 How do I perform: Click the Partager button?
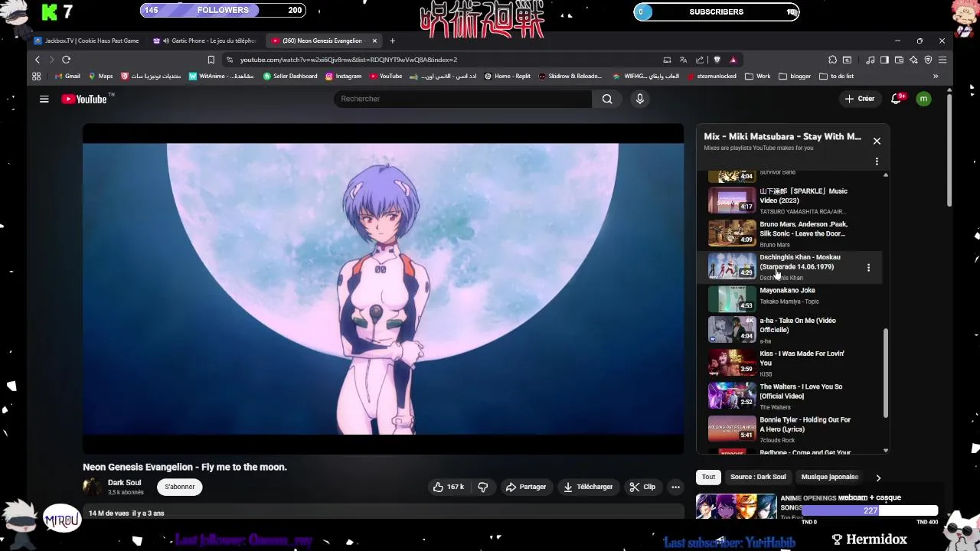[x=525, y=487]
